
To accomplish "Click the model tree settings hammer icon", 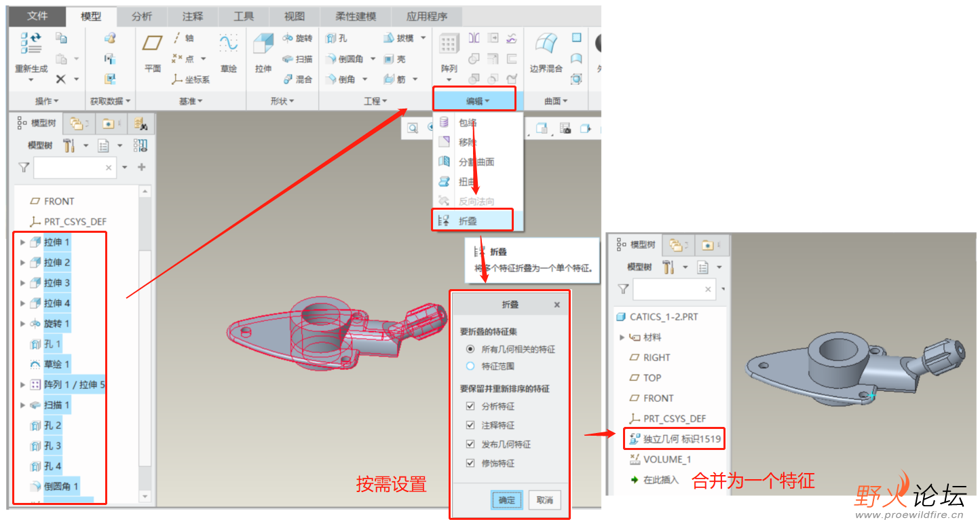I will [69, 145].
